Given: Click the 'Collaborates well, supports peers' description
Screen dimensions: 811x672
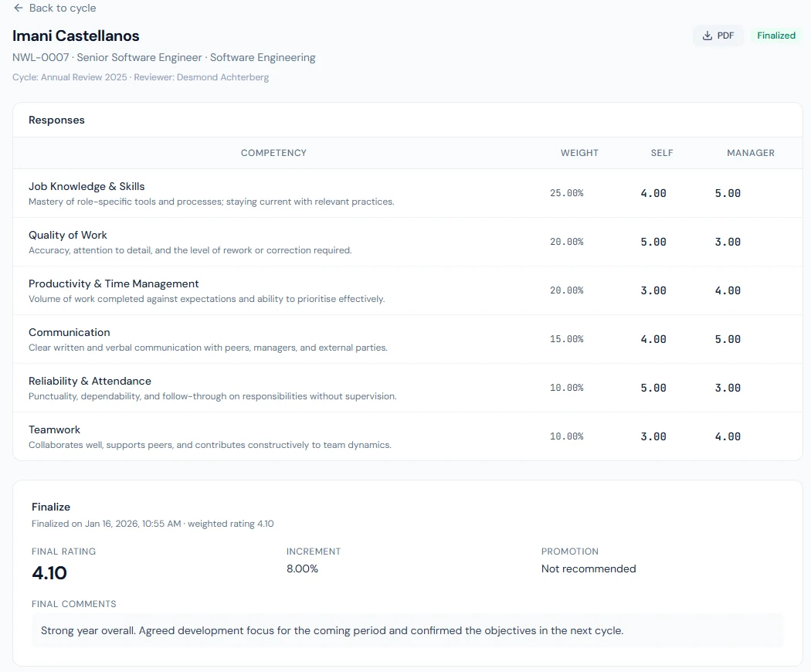Looking at the screenshot, I should (210, 445).
